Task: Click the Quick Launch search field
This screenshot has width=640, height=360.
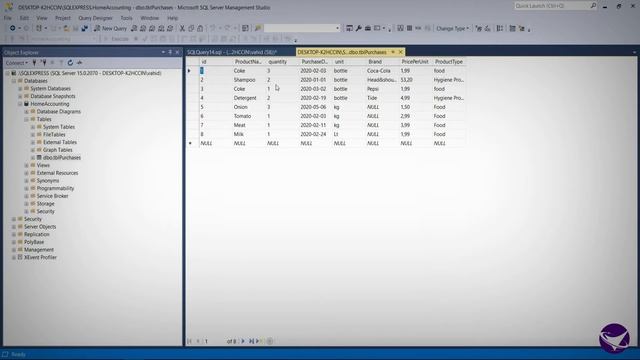Action: pyautogui.click(x=551, y=6)
